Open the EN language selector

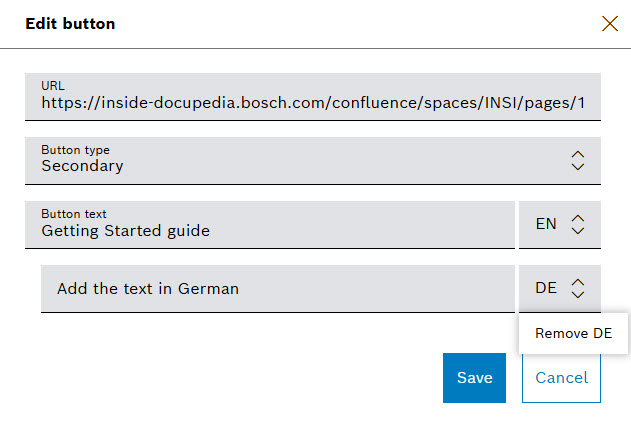[x=559, y=225]
